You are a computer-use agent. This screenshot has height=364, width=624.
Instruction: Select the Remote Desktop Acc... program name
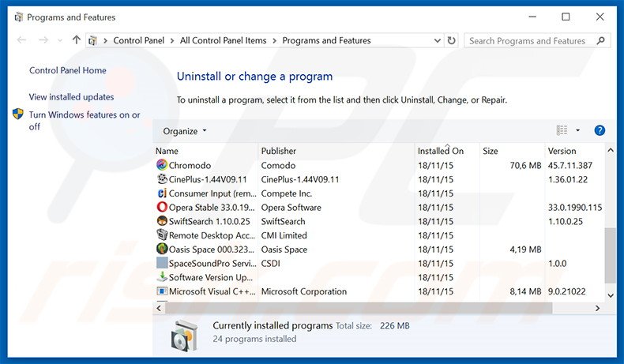pyautogui.click(x=212, y=235)
